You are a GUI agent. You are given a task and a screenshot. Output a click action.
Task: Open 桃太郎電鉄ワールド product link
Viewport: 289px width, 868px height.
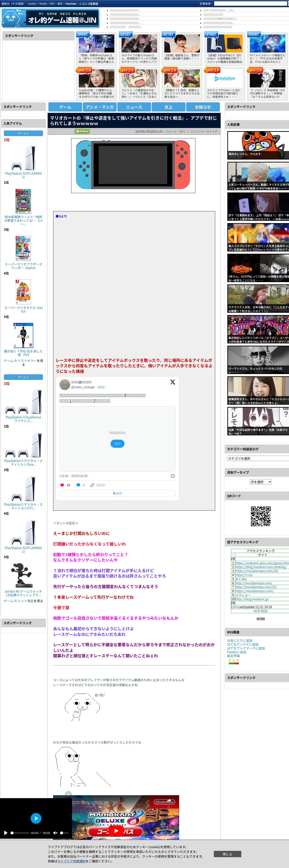[23, 220]
